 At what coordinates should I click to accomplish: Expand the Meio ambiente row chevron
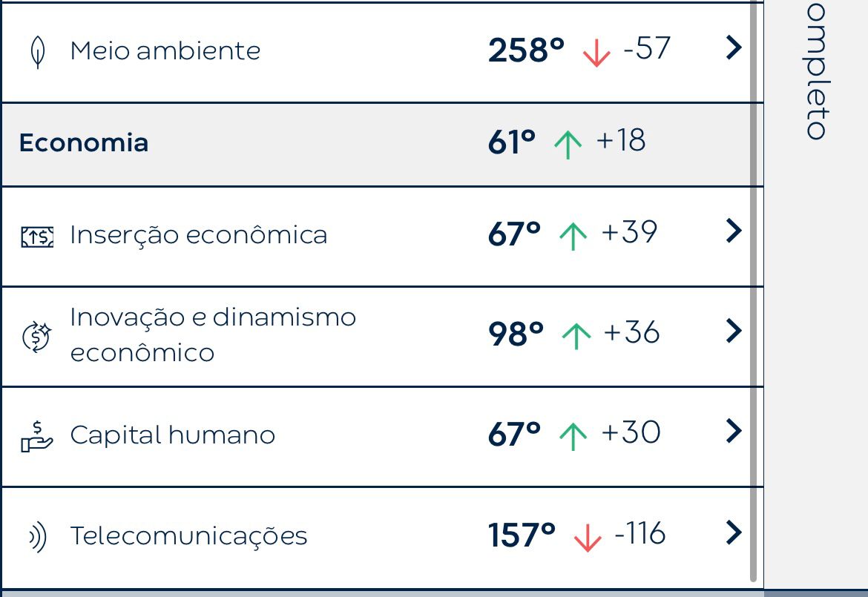(734, 47)
